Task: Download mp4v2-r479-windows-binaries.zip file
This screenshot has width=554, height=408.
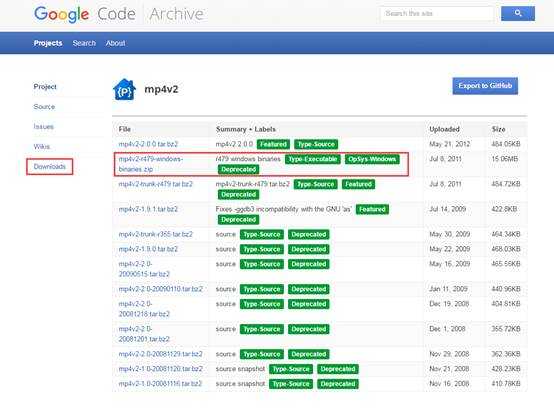Action: coord(151,164)
